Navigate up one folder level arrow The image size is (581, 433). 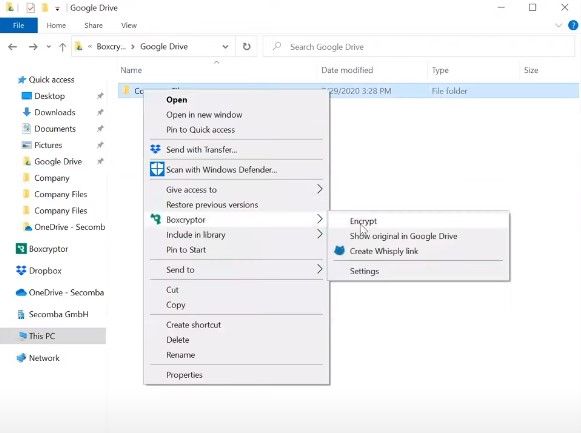click(62, 47)
